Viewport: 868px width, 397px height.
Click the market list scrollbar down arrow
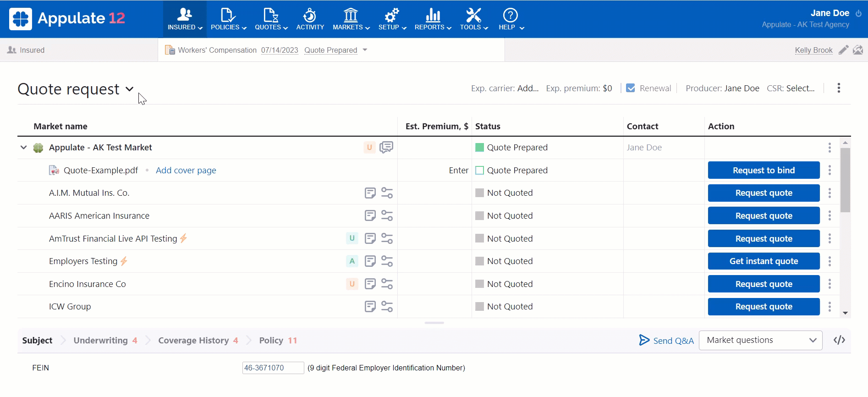click(x=846, y=313)
